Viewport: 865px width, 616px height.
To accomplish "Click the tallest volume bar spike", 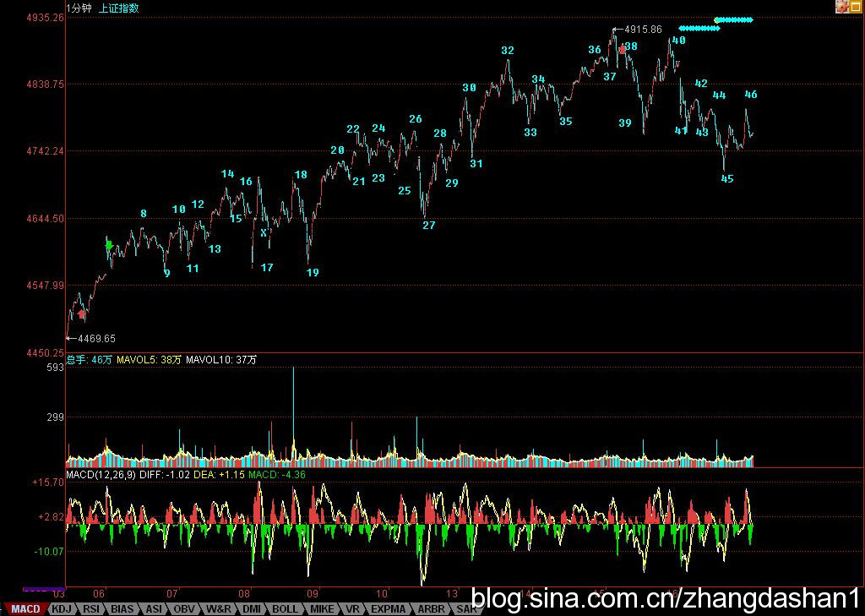I will (293, 414).
